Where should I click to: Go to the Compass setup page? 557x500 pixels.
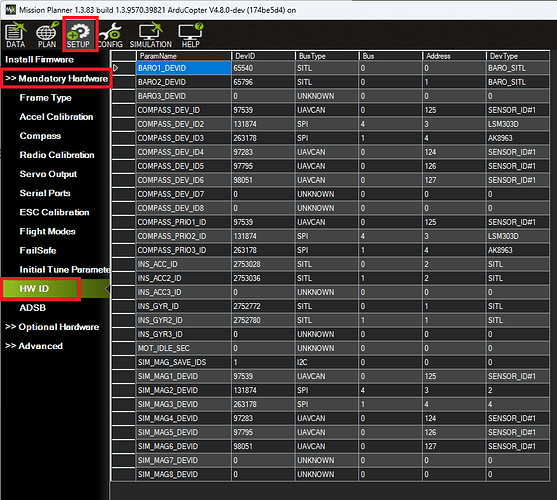coord(40,136)
